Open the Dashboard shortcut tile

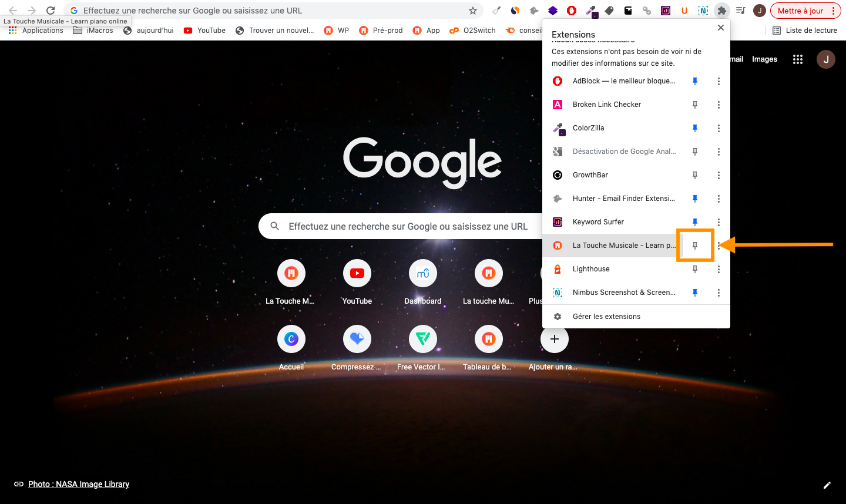(x=423, y=283)
